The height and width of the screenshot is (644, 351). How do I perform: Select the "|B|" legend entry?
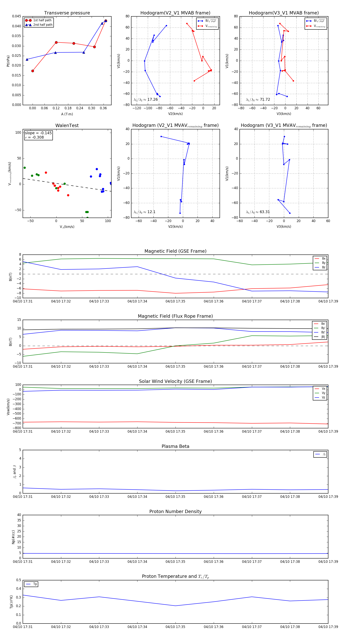click(x=320, y=337)
